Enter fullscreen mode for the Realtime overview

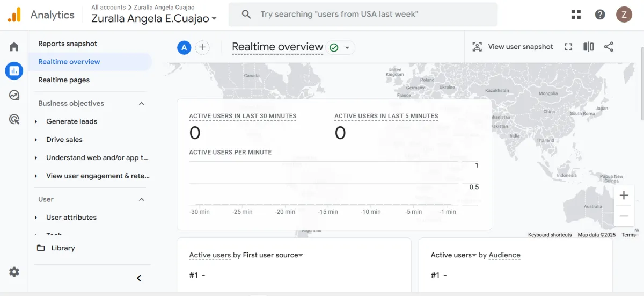[x=568, y=47]
